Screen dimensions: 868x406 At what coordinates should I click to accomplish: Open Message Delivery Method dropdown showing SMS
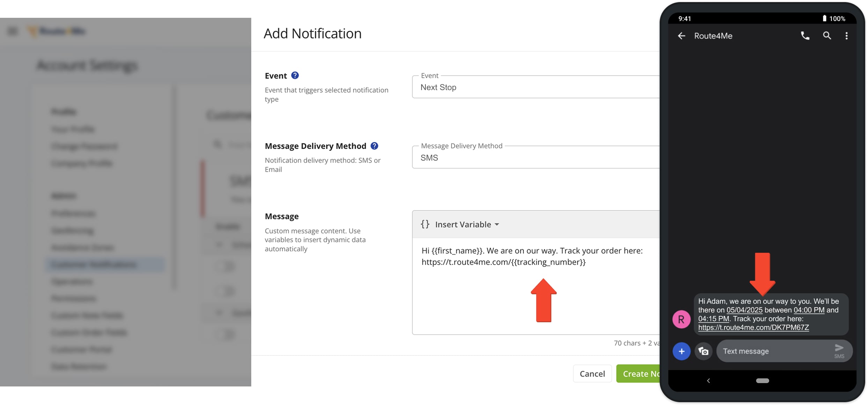click(x=536, y=157)
